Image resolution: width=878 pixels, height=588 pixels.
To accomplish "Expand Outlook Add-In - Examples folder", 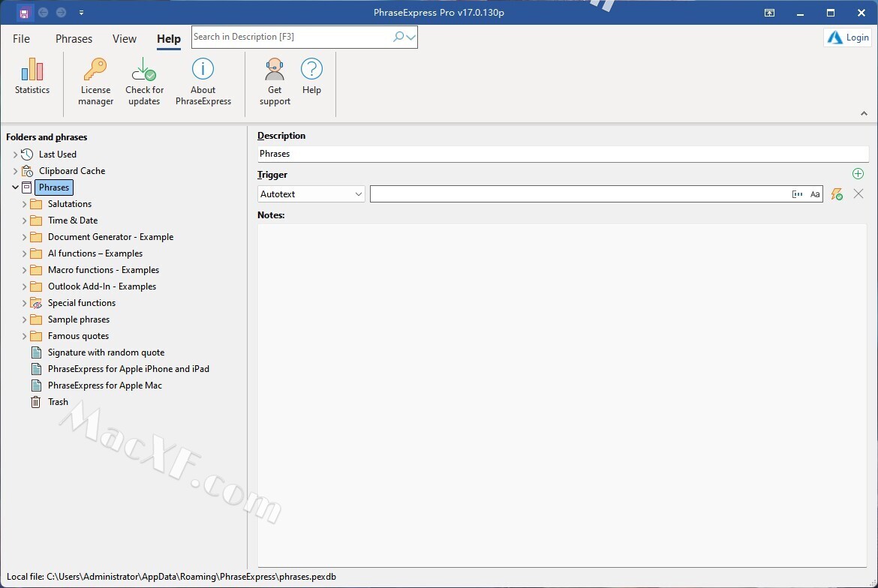I will point(24,286).
